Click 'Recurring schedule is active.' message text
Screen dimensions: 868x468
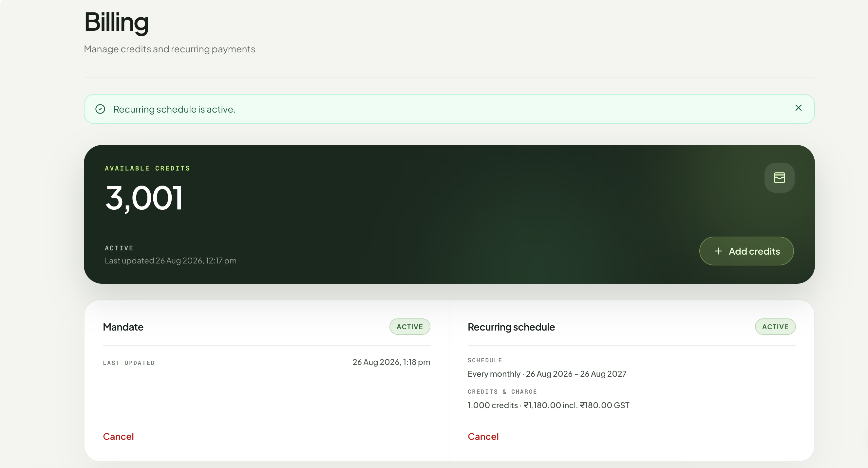[174, 109]
